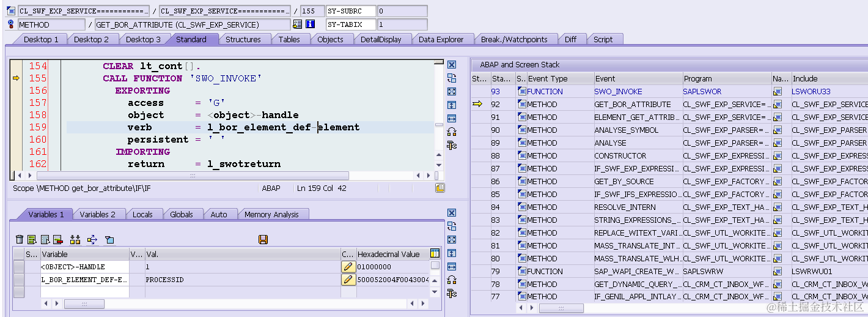Click pencil edit icon for PROCESSID row
Viewport: 868px width, 317px height.
(x=348, y=280)
